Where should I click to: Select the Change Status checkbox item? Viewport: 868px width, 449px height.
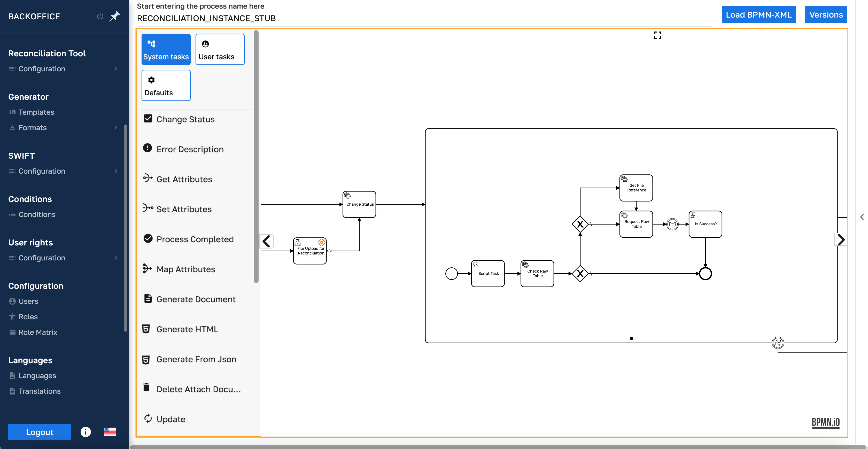tap(148, 119)
